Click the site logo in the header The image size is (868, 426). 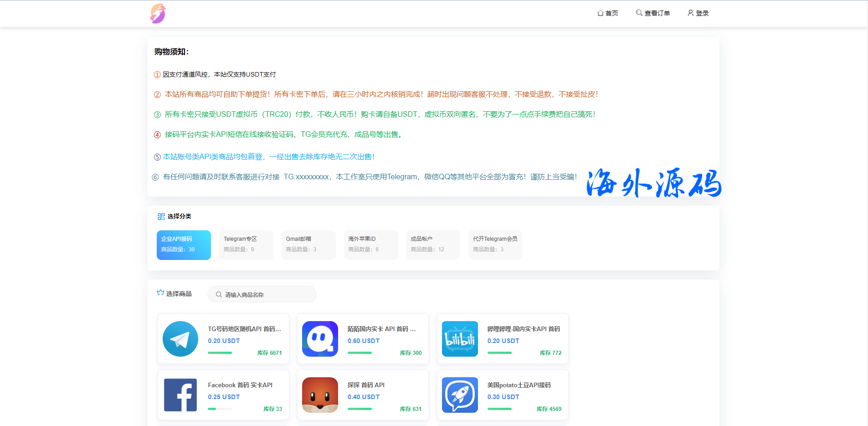pos(158,14)
